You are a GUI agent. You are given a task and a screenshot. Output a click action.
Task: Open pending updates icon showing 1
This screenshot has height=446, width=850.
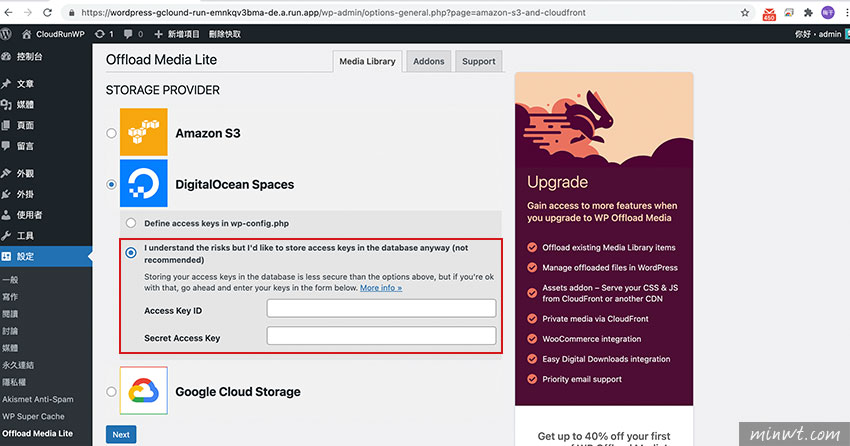(x=104, y=34)
